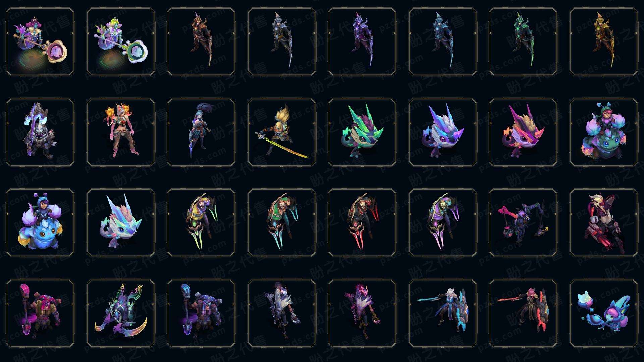Select the green-haired mage with white orb staff
This screenshot has width=644, height=362.
(121, 42)
